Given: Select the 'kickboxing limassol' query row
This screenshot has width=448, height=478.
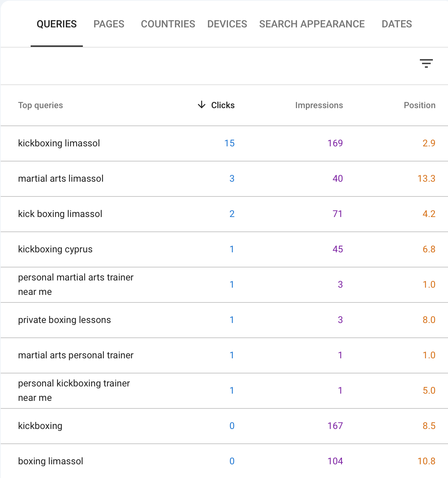Looking at the screenshot, I should tap(59, 143).
